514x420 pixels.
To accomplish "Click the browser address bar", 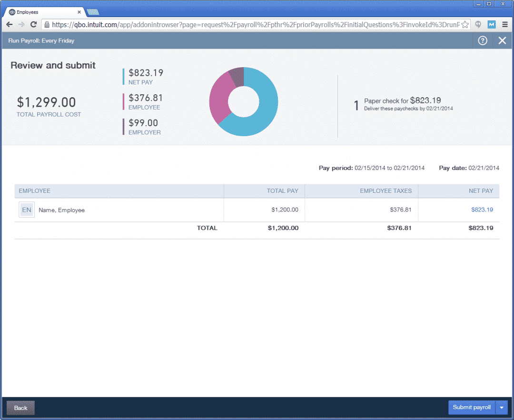I will click(x=252, y=24).
